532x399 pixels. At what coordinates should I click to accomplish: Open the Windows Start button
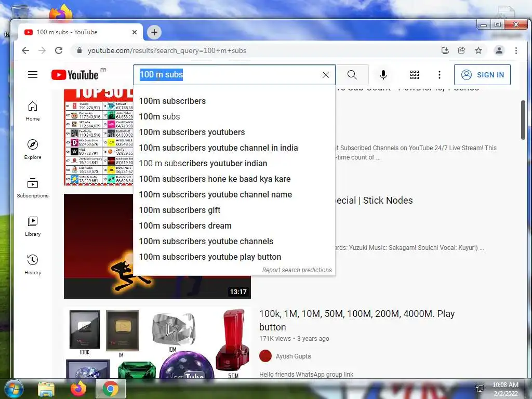(14, 389)
